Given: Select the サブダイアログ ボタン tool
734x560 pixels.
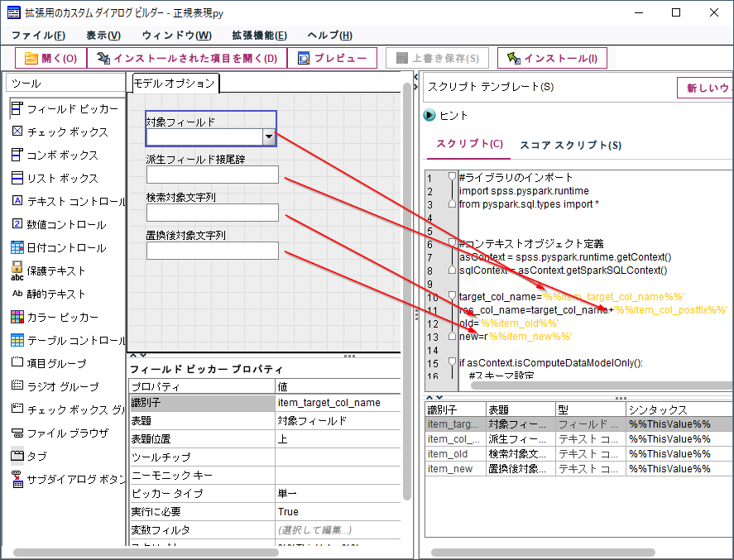Looking at the screenshot, I should [x=69, y=479].
